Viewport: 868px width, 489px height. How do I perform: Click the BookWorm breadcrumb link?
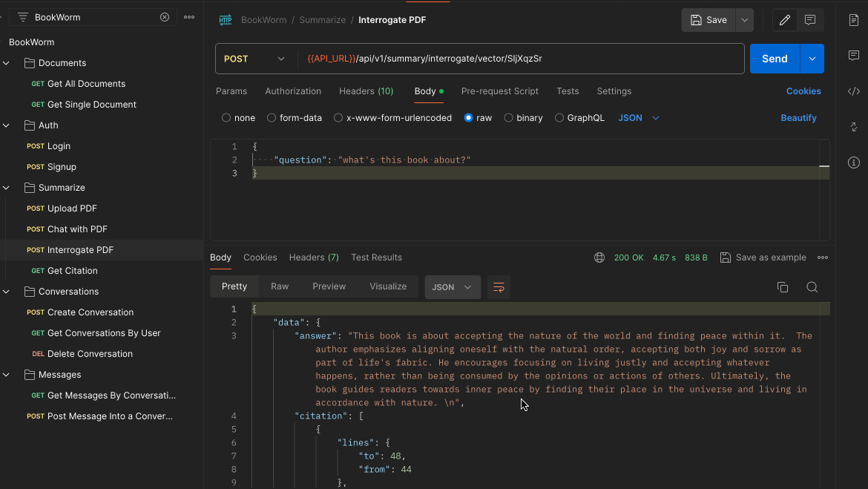click(263, 20)
